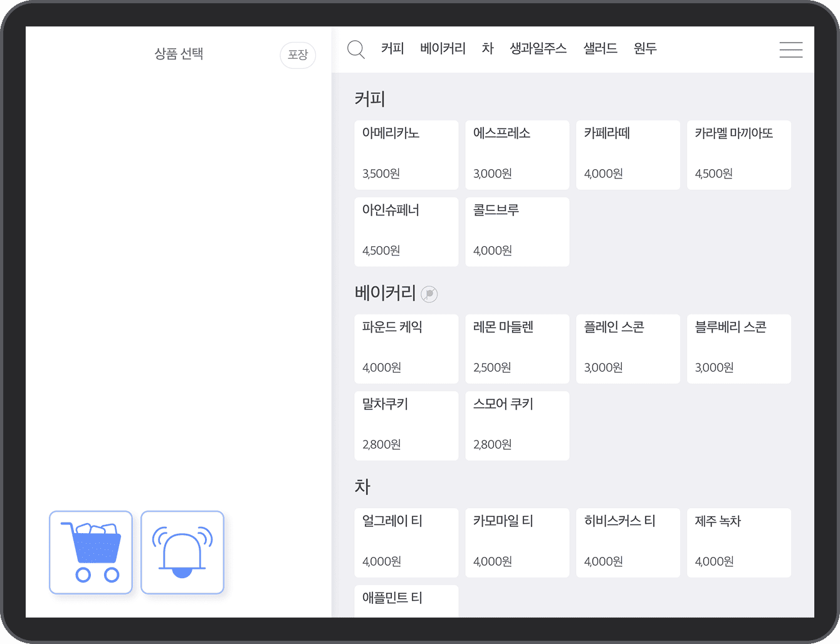Choose 카라멜 마끼아또 for 4,500원
This screenshot has width=840, height=644.
(739, 155)
